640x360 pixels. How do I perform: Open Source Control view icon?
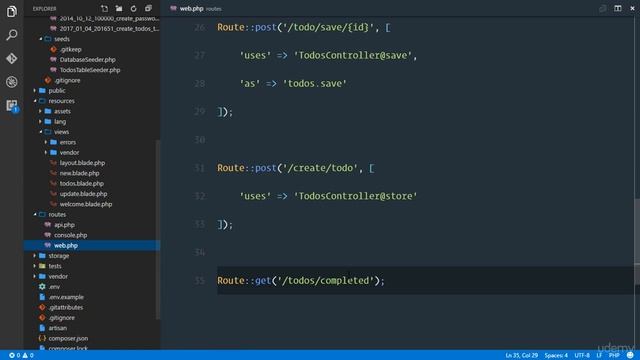click(11, 58)
